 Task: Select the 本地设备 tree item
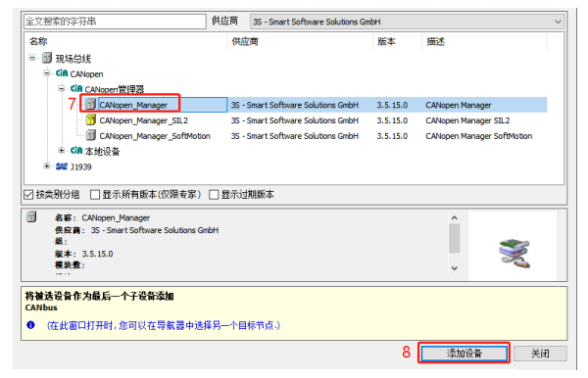(x=102, y=152)
